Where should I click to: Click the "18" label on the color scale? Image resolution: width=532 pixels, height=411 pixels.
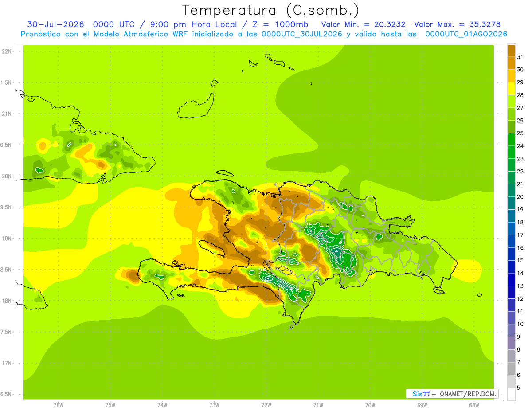pos(520,222)
